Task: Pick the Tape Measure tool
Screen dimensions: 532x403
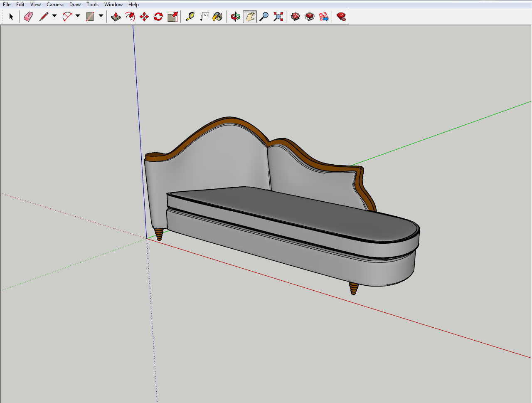Action: tap(190, 17)
